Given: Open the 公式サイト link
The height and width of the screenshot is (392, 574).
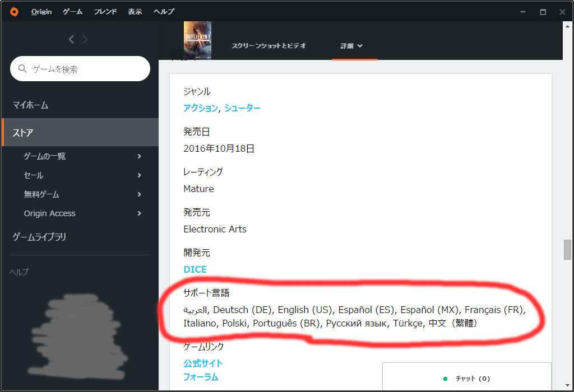Looking at the screenshot, I should (x=203, y=363).
